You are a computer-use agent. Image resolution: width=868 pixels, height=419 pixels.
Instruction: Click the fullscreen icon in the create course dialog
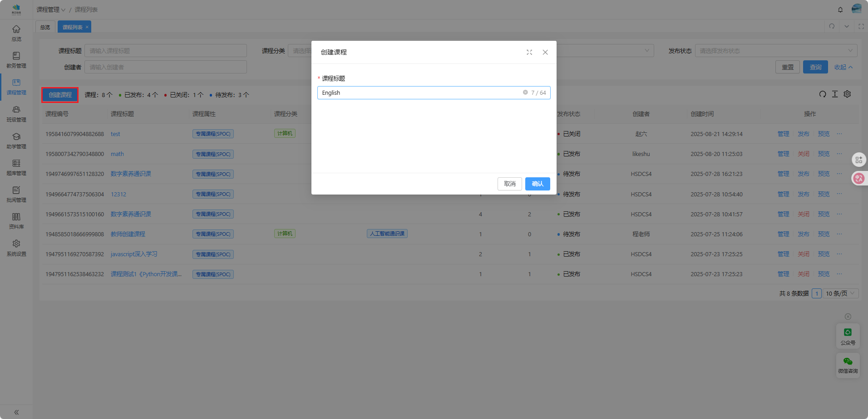529,52
